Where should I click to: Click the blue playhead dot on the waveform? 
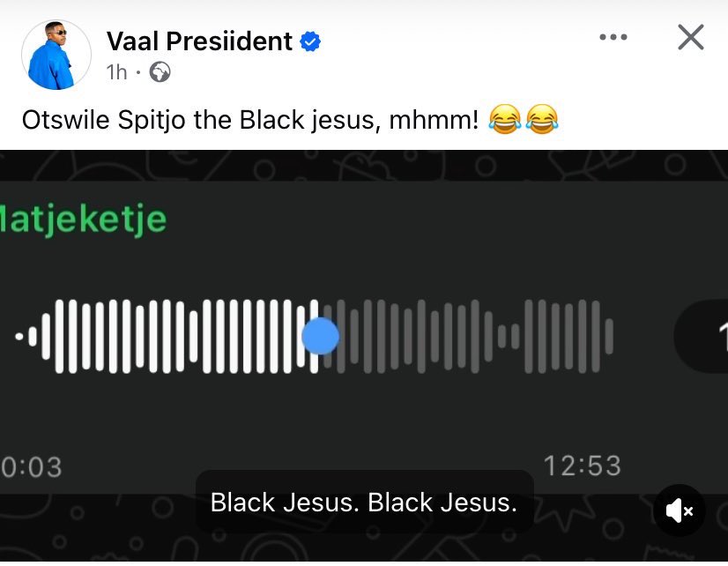click(320, 336)
